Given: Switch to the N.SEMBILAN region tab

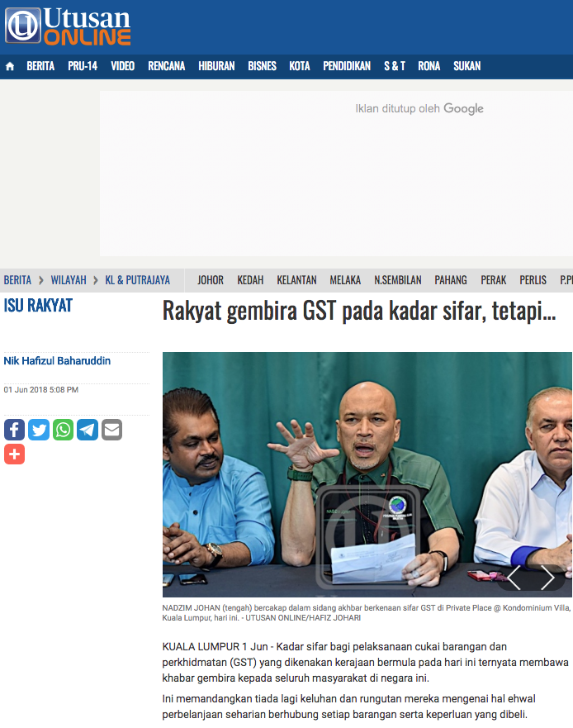Looking at the screenshot, I should (398, 280).
